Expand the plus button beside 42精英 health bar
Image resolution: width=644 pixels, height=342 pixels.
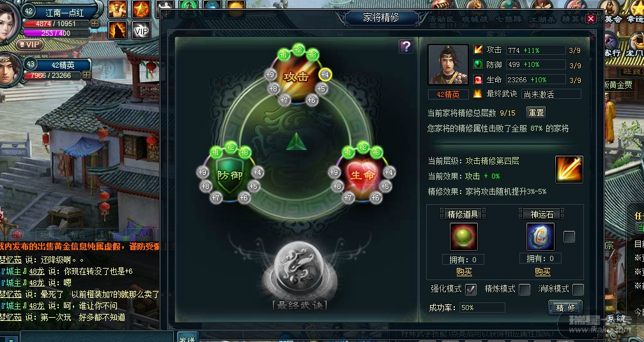click(86, 75)
